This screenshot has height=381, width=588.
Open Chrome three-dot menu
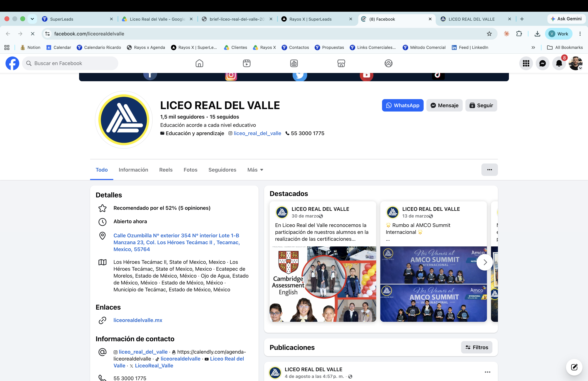(580, 34)
